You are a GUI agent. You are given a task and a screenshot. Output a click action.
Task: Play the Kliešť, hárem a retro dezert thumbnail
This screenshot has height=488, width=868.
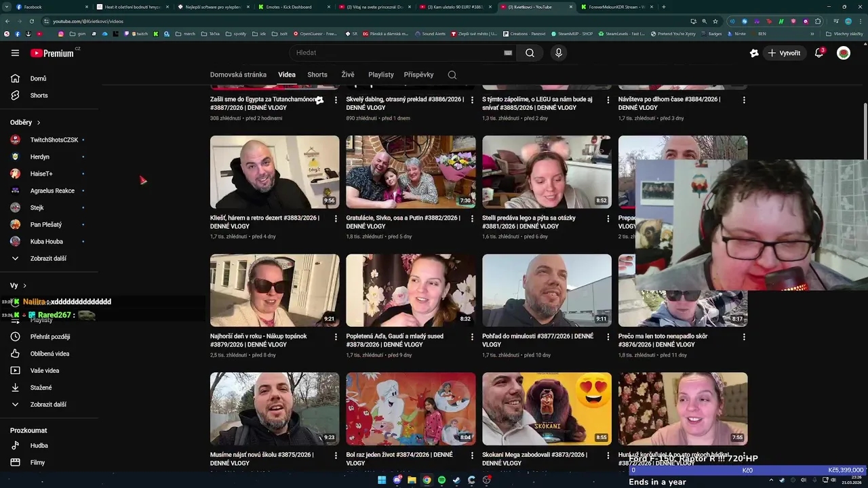click(275, 172)
